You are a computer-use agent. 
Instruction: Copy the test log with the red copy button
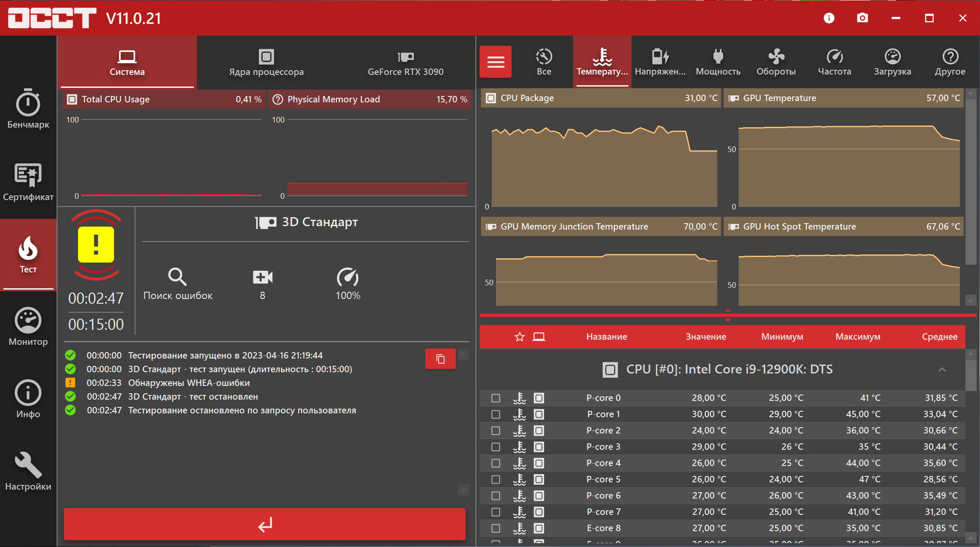(440, 359)
